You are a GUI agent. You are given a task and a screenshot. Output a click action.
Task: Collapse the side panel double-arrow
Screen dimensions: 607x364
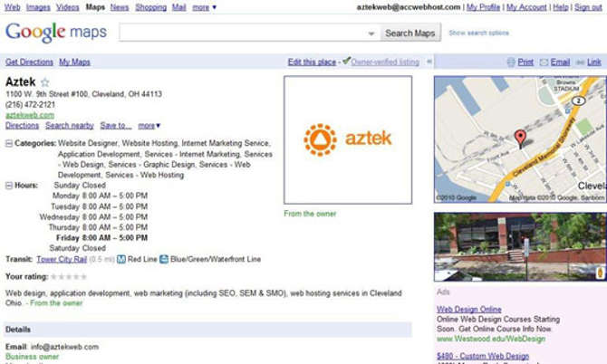(x=429, y=61)
